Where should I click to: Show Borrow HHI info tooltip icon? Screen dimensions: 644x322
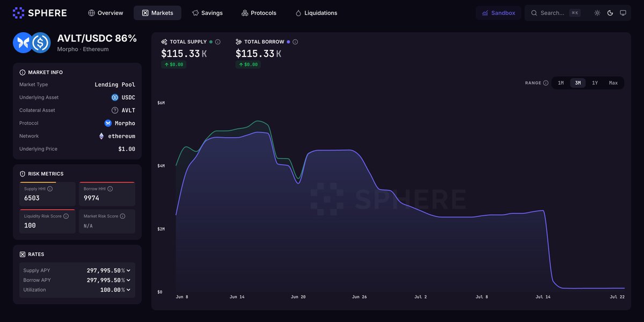(x=110, y=189)
